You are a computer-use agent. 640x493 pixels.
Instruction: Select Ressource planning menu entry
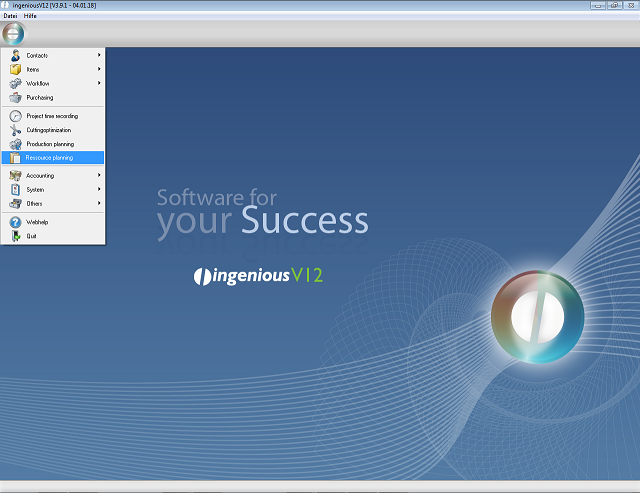[x=50, y=158]
